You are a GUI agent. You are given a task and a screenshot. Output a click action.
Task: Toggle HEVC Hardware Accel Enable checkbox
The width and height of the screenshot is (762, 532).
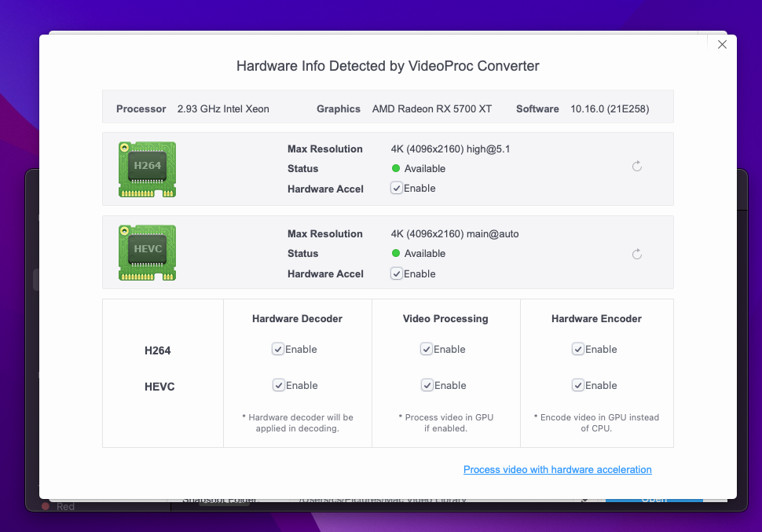coord(397,273)
